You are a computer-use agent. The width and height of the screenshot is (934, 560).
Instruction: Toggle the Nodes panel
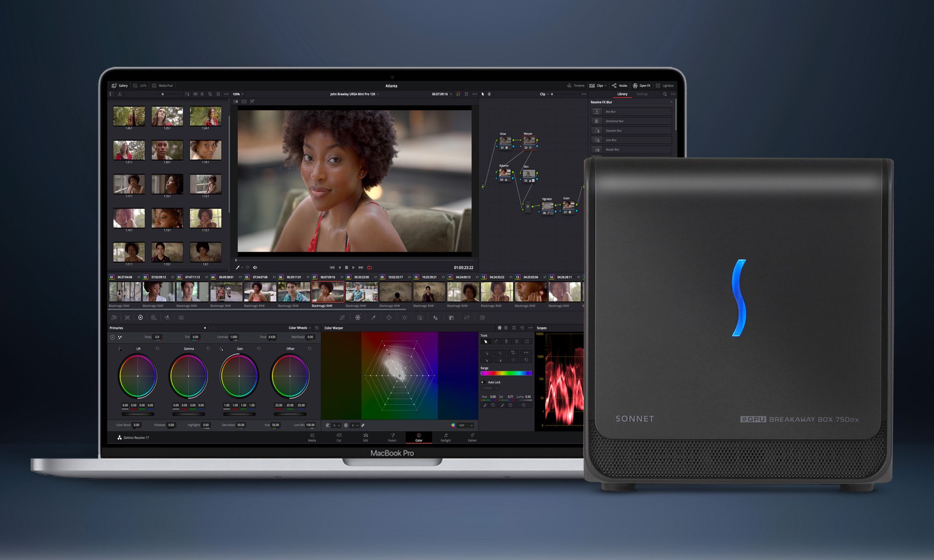[620, 85]
